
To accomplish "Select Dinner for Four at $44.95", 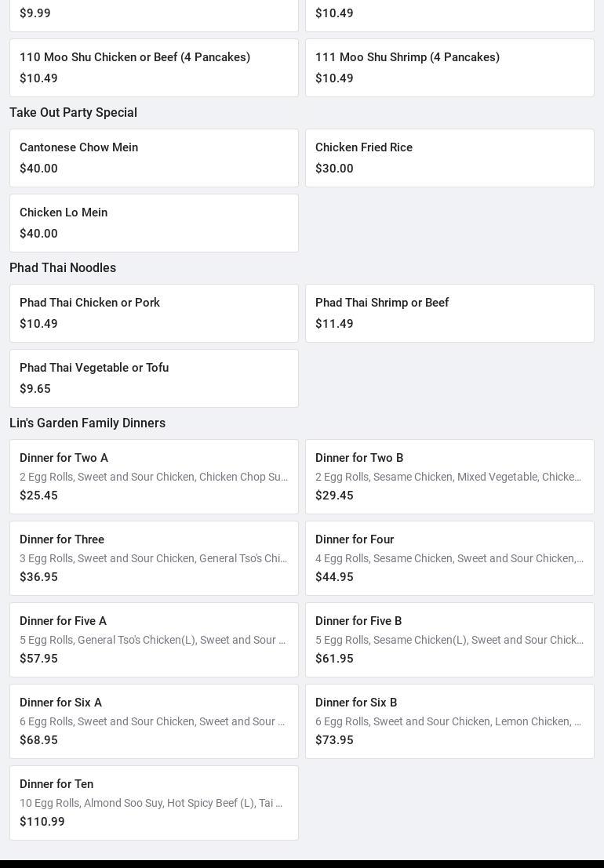I will tap(449, 557).
